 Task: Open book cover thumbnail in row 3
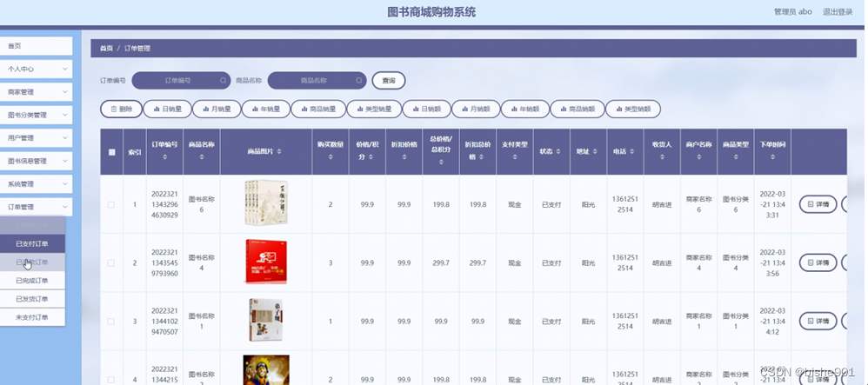266,319
